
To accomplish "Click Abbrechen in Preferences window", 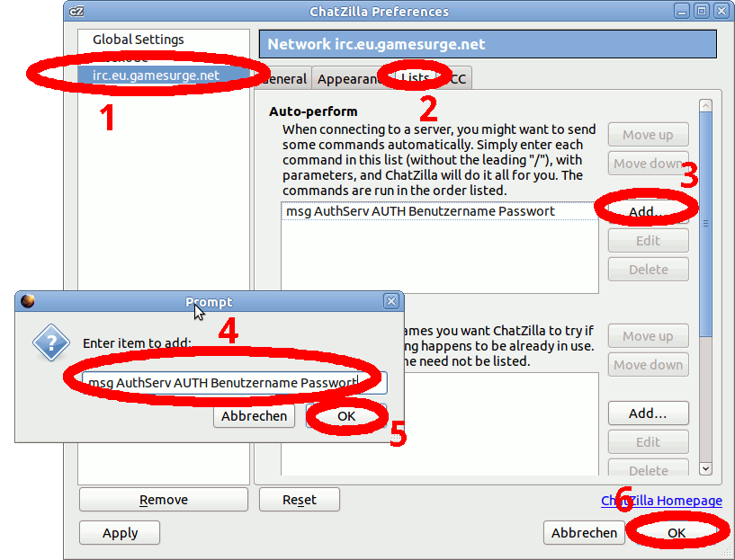I will 584,533.
